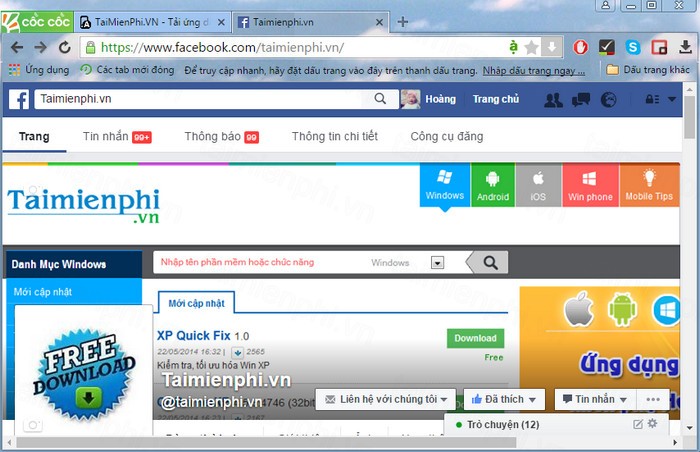700x452 pixels.
Task: Go forward with the browser forward arrow
Action: tap(41, 47)
